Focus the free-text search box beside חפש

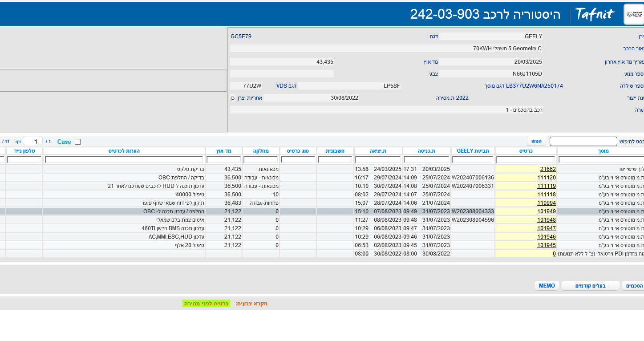(x=583, y=141)
